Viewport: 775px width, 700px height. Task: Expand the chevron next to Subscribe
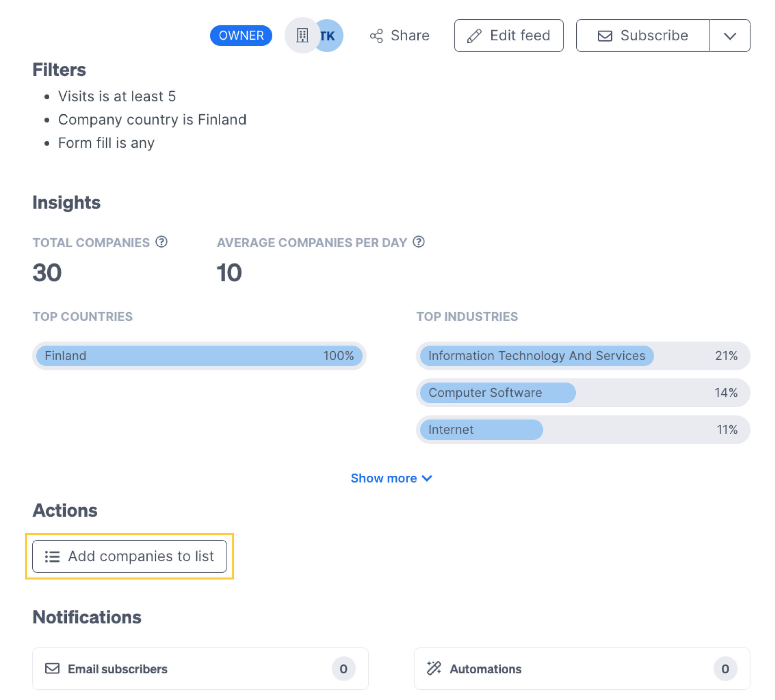point(730,35)
